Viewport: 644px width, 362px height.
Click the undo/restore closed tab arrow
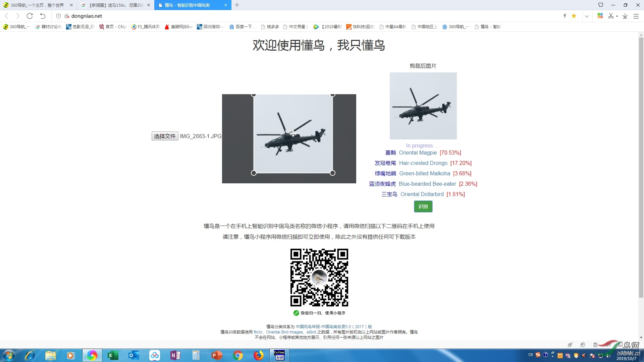(x=43, y=16)
